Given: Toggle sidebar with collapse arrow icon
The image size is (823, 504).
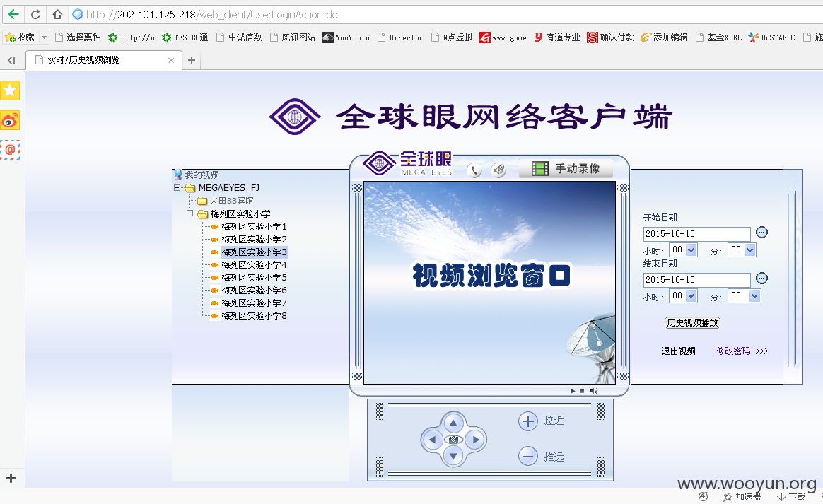Looking at the screenshot, I should coord(11,60).
